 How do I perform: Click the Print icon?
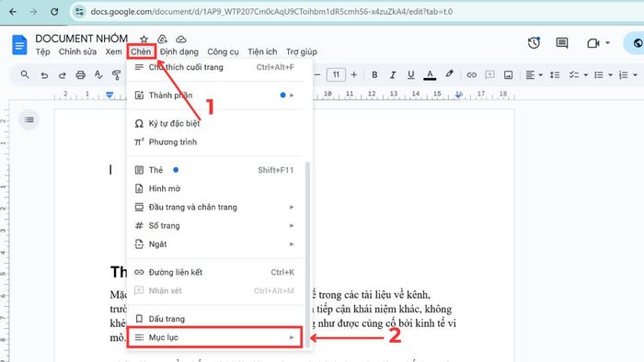pos(81,75)
